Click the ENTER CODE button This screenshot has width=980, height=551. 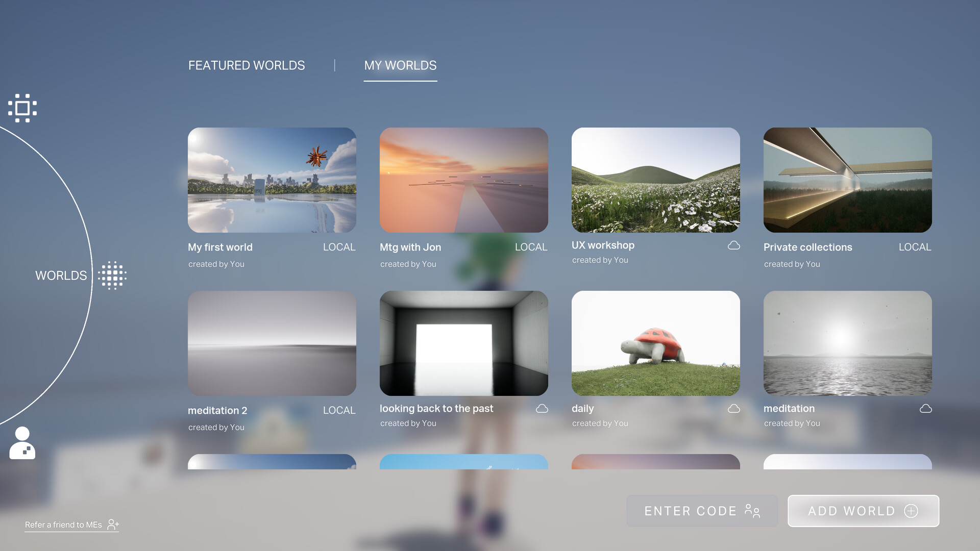[702, 511]
